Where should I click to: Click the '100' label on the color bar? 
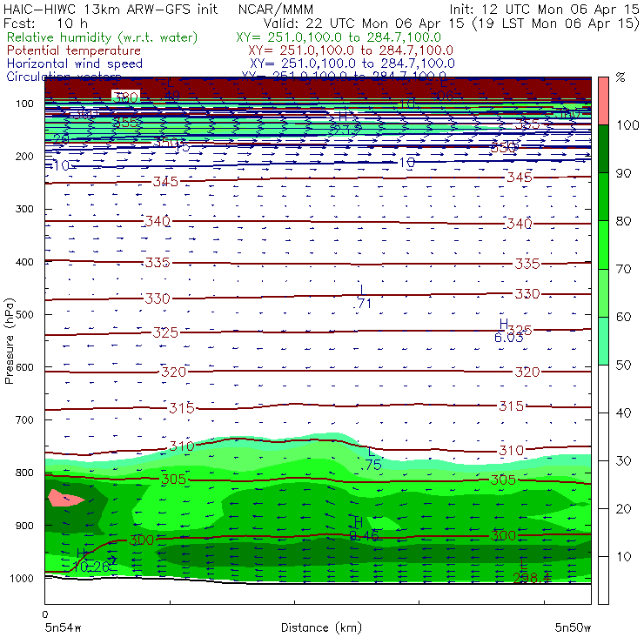(627, 124)
